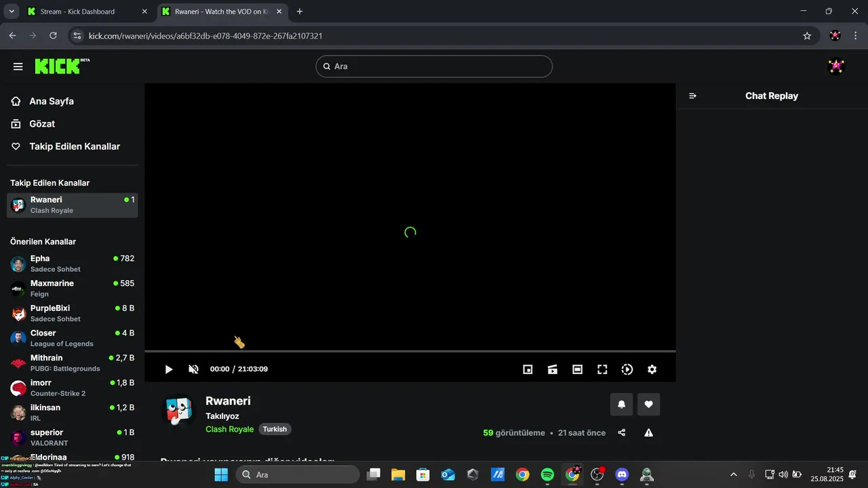Open the taskbar volume control
Screen dimensions: 868x488
tap(783, 474)
